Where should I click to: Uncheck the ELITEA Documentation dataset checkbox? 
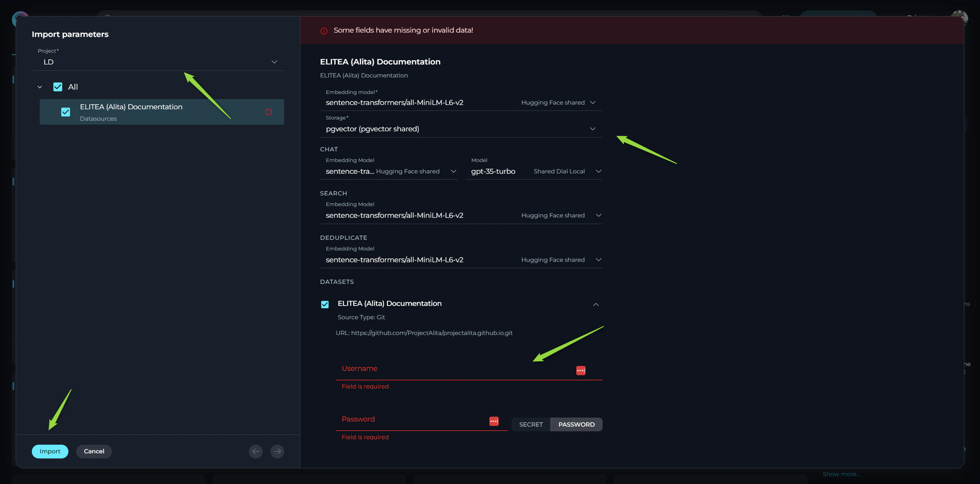325,304
